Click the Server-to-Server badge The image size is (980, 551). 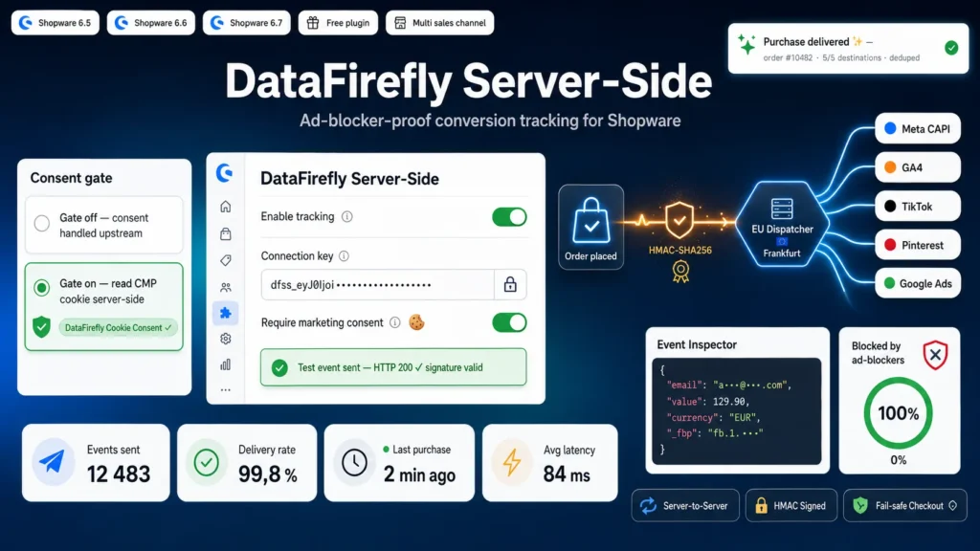[x=685, y=505]
